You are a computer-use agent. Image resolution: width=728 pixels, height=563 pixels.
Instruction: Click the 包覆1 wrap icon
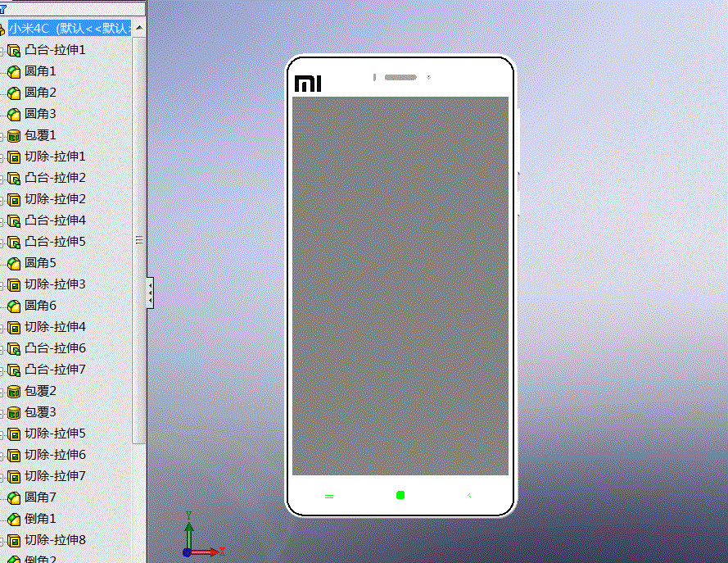(14, 136)
